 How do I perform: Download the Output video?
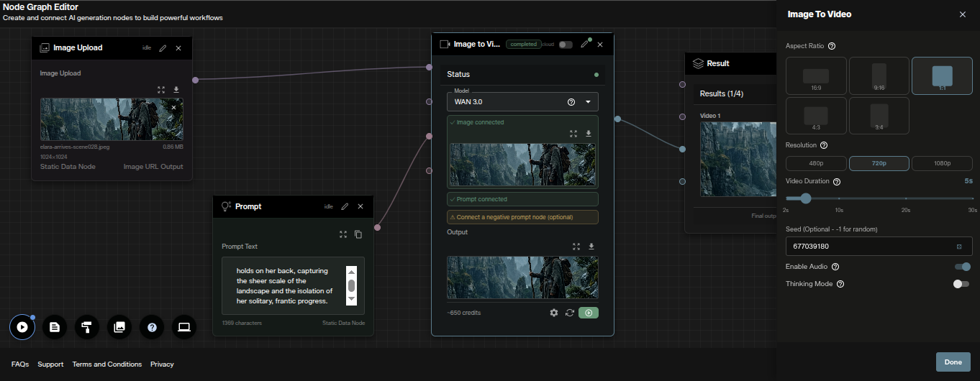tap(591, 247)
